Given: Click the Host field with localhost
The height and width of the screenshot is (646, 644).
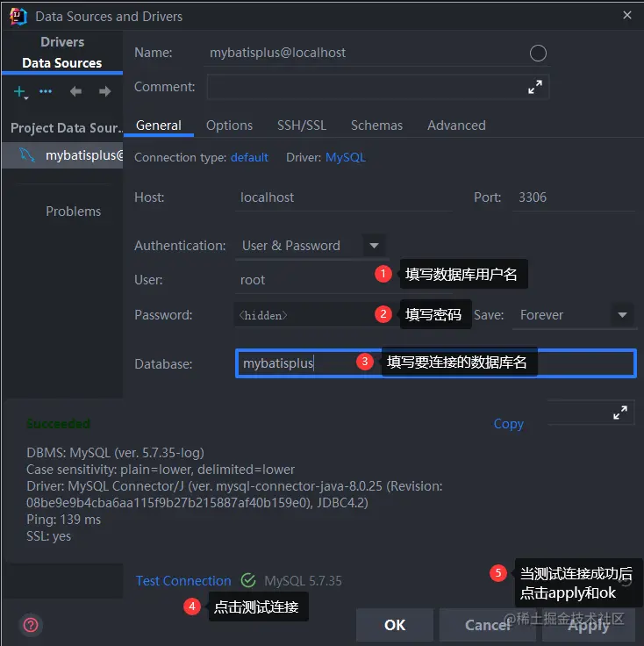Looking at the screenshot, I should coord(344,197).
